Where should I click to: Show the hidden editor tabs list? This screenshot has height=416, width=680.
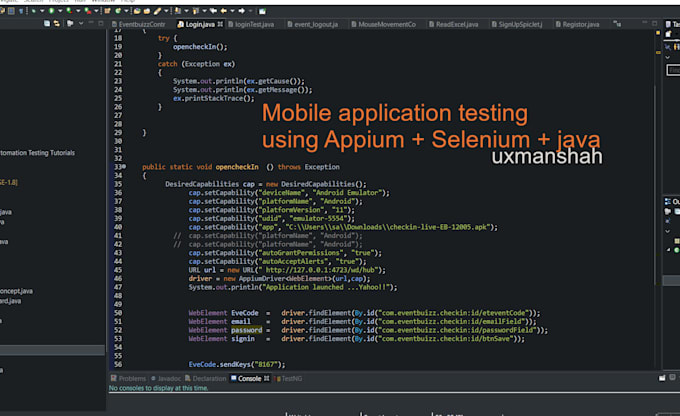point(617,24)
